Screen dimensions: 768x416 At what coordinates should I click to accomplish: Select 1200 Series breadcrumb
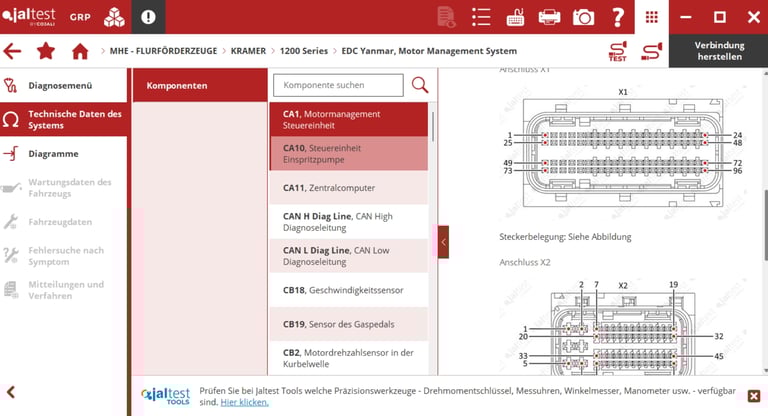[x=304, y=51]
